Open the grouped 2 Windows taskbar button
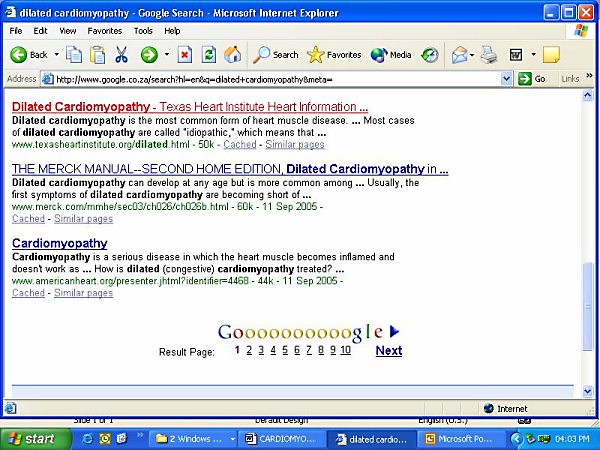The width and height of the screenshot is (600, 450). [x=192, y=439]
